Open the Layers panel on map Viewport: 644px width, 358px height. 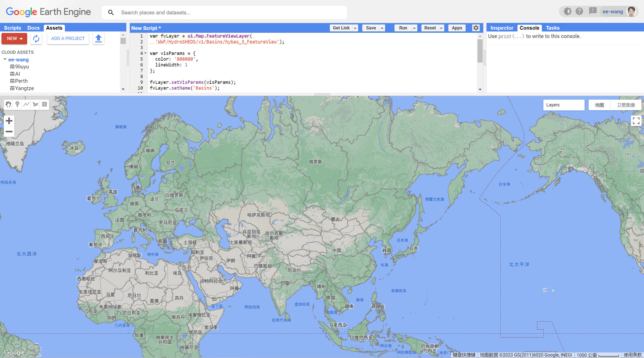pyautogui.click(x=564, y=105)
